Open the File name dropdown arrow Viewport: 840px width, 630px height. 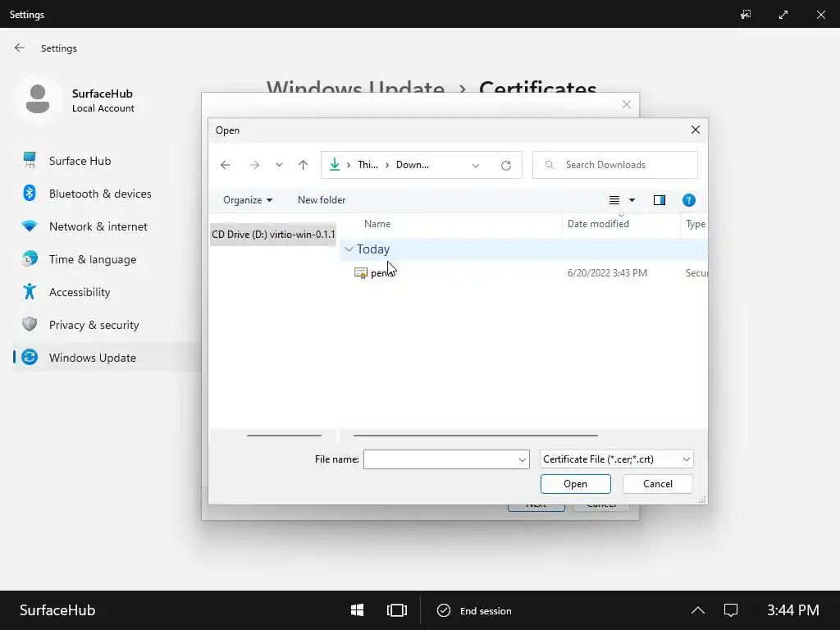tap(523, 459)
